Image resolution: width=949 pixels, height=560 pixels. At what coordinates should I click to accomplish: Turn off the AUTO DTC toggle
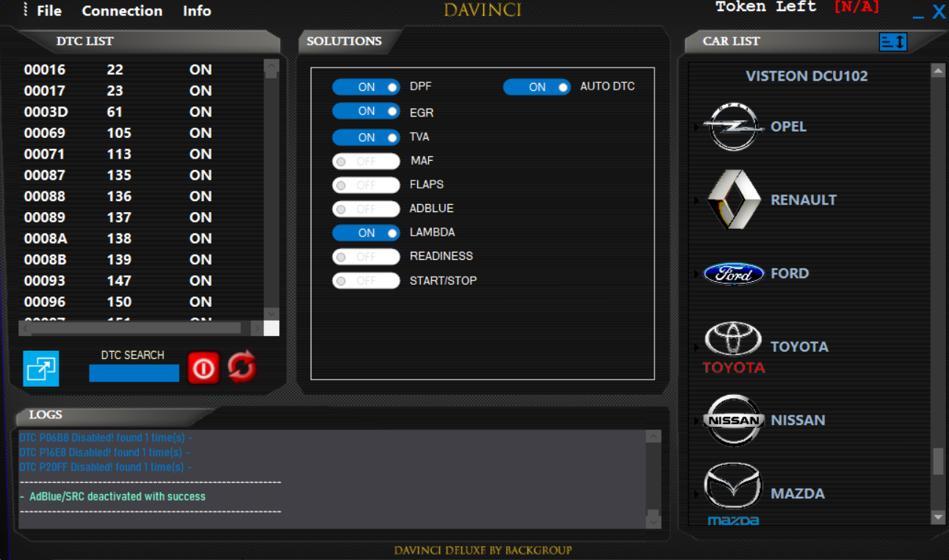[x=536, y=87]
